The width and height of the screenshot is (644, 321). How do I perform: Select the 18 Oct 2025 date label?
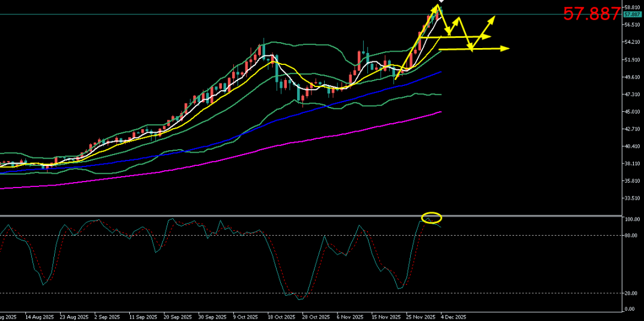[x=281, y=316]
